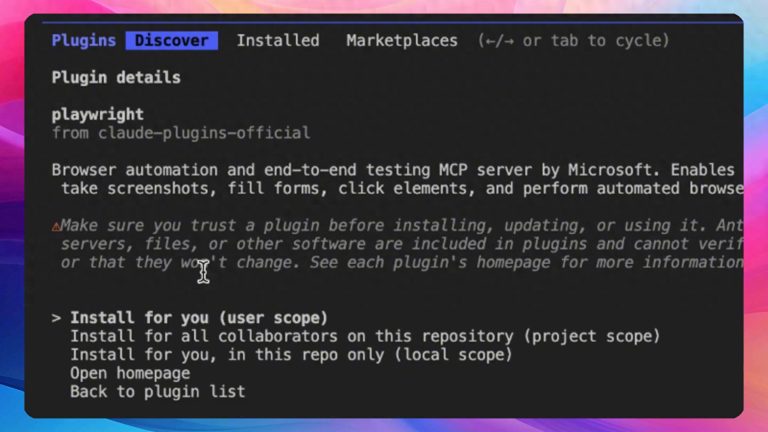
Task: Choose Back to plugin list
Action: (157, 392)
